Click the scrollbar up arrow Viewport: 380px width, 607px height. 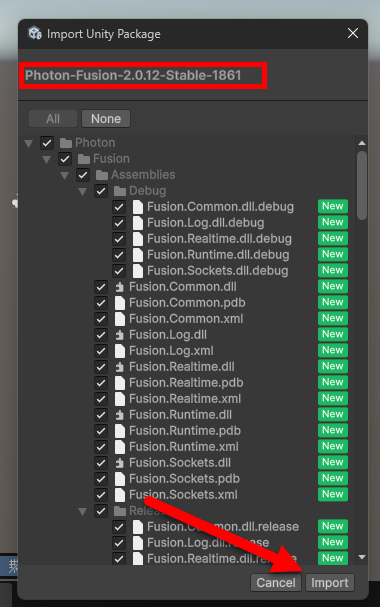click(x=362, y=143)
